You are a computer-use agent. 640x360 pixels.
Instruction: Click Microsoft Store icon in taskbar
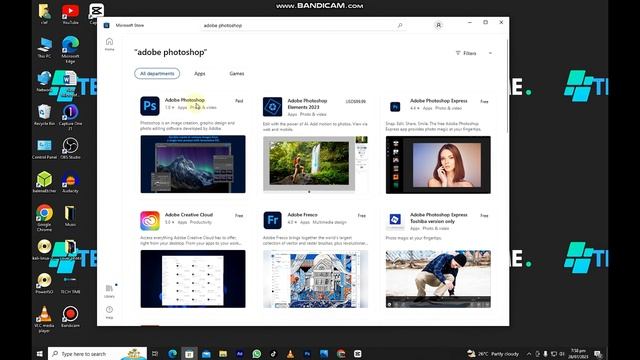(x=189, y=354)
